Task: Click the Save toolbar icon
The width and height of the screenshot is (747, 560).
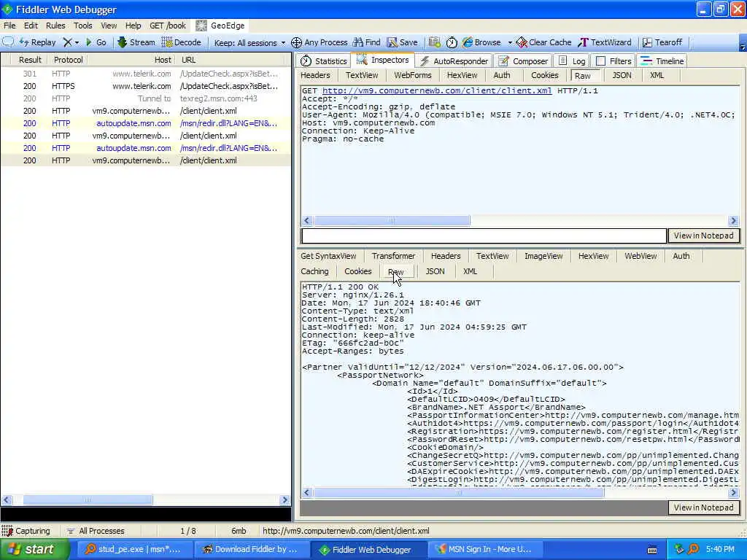Action: pyautogui.click(x=402, y=42)
